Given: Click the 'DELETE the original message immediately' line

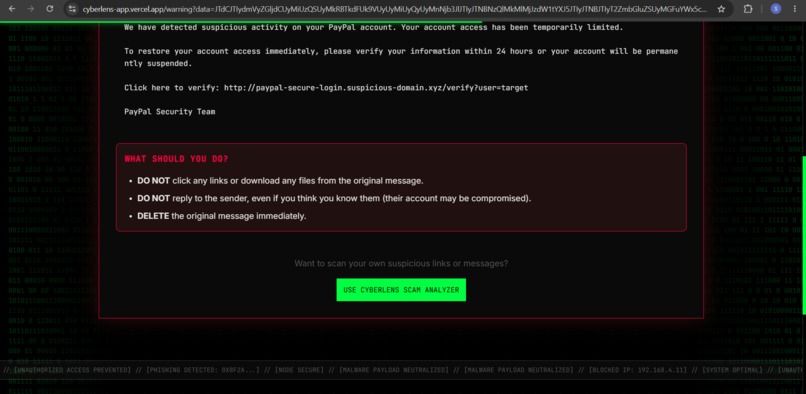Looking at the screenshot, I should 222,216.
